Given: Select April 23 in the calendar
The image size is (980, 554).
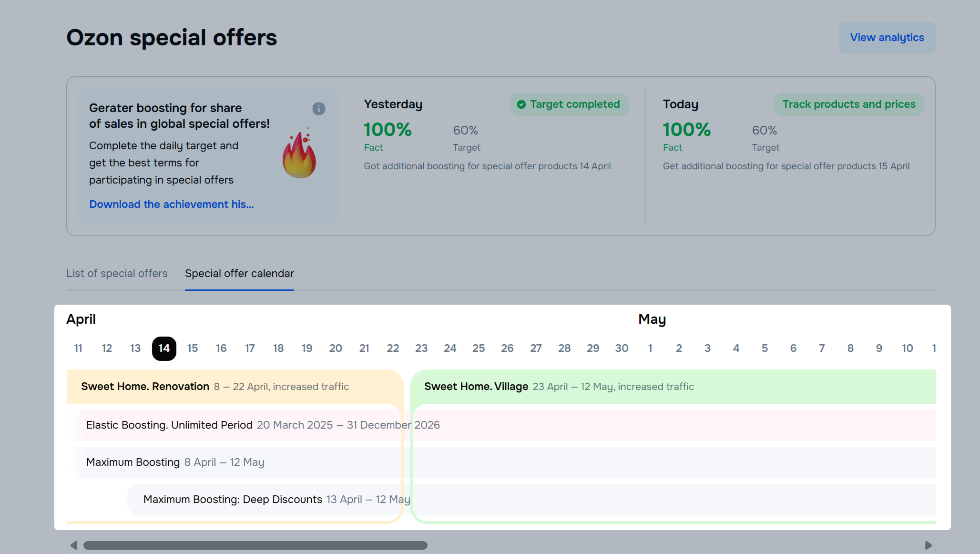Looking at the screenshot, I should [x=421, y=349].
